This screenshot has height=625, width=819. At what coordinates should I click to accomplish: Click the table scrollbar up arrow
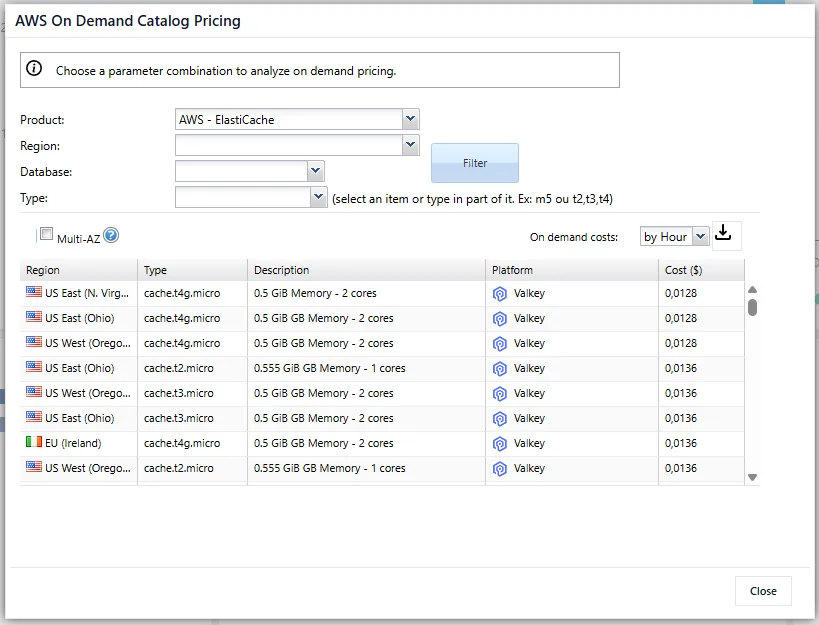(x=752, y=290)
